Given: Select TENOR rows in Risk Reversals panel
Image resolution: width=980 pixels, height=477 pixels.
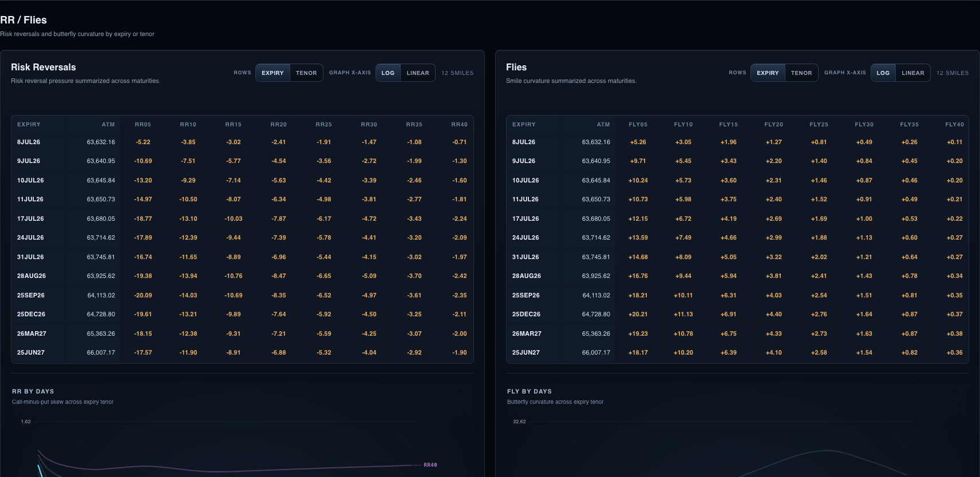Looking at the screenshot, I should [x=306, y=73].
